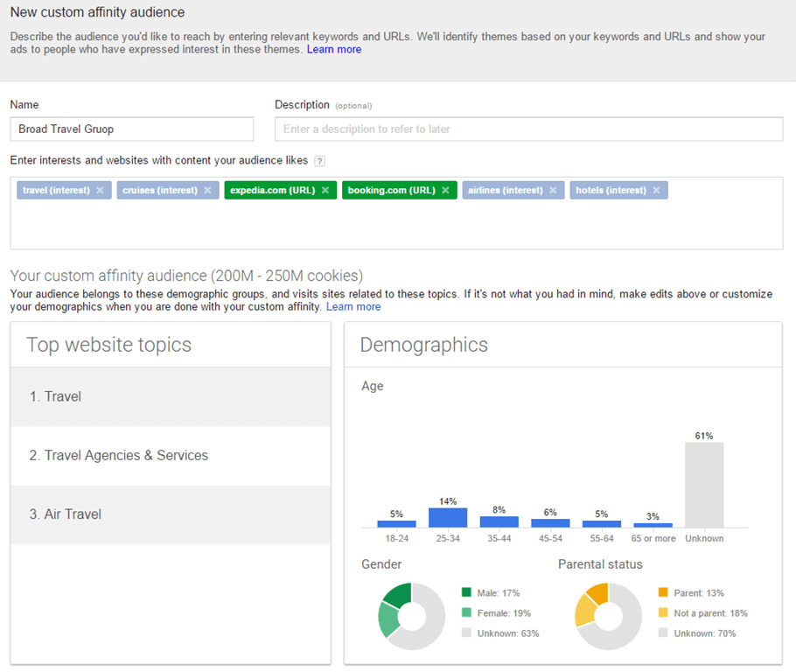Click the Male legend color swatch

pyautogui.click(x=466, y=593)
